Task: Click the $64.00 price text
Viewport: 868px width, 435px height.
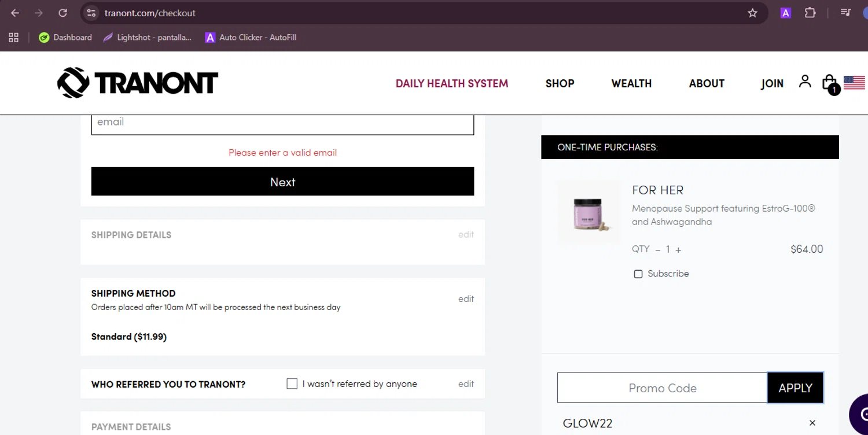Action: tap(807, 249)
